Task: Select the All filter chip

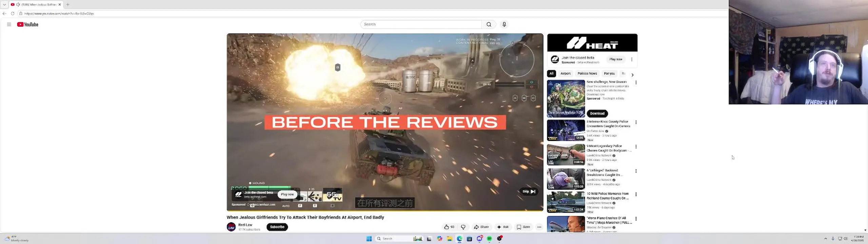Action: 551,74
